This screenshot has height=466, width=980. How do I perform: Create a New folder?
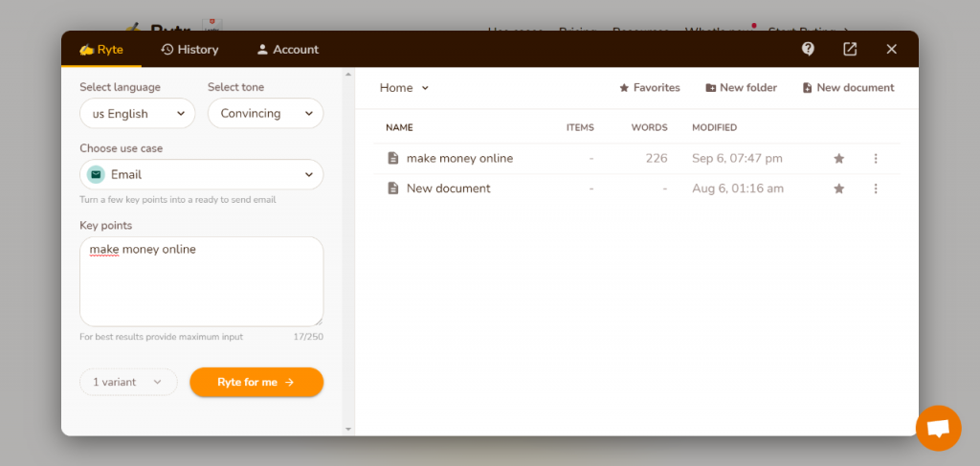click(741, 88)
